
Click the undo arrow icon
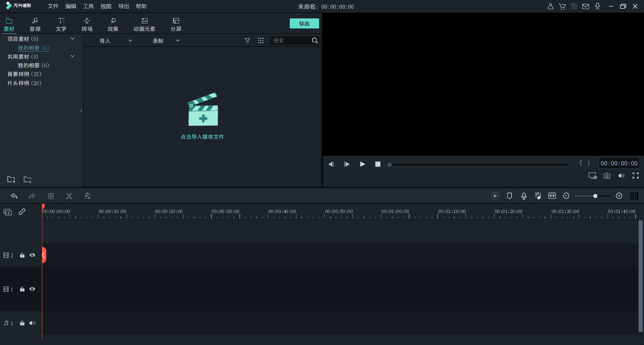point(14,196)
